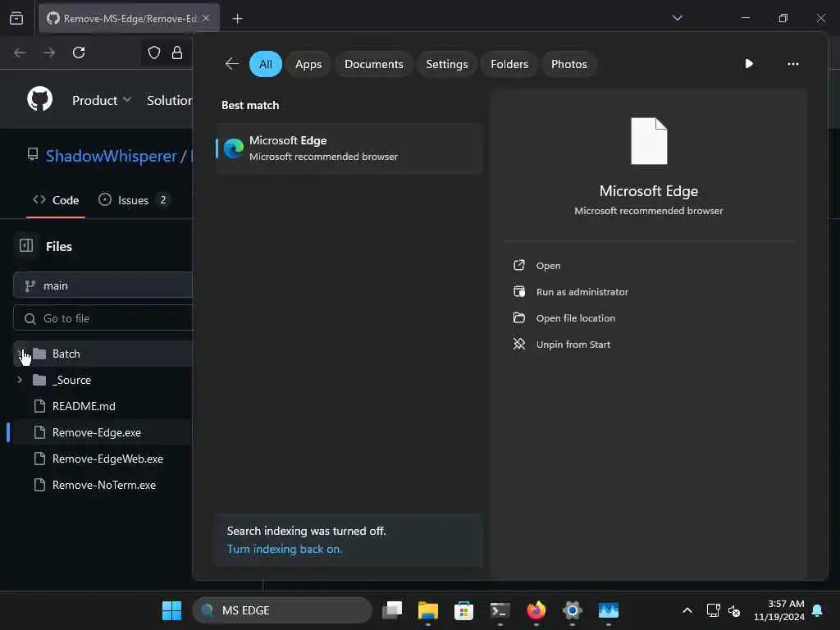Show hidden system tray icons
This screenshot has width=840, height=630.
pos(687,610)
